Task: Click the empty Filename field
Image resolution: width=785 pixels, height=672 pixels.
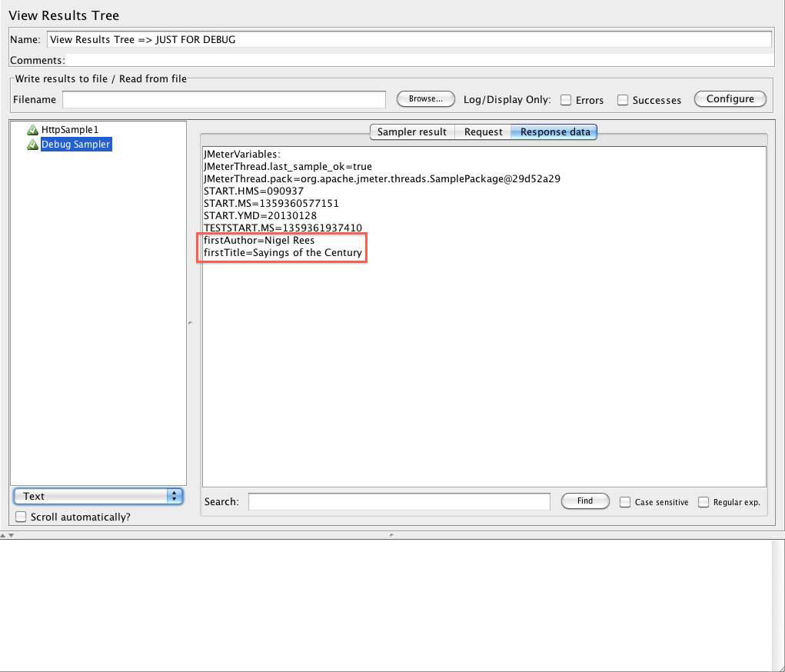Action: (223, 99)
